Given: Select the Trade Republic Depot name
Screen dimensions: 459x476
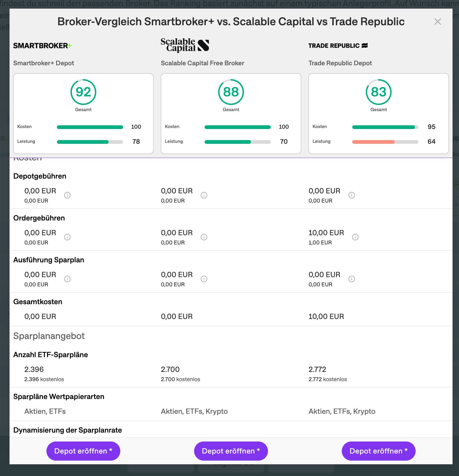Looking at the screenshot, I should click(340, 63).
